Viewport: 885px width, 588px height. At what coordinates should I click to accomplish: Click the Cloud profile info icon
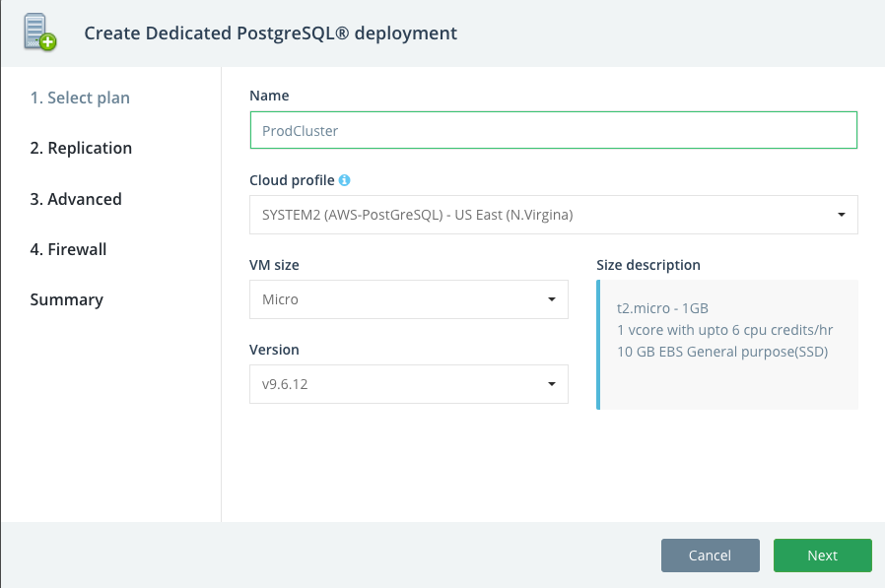[345, 180]
